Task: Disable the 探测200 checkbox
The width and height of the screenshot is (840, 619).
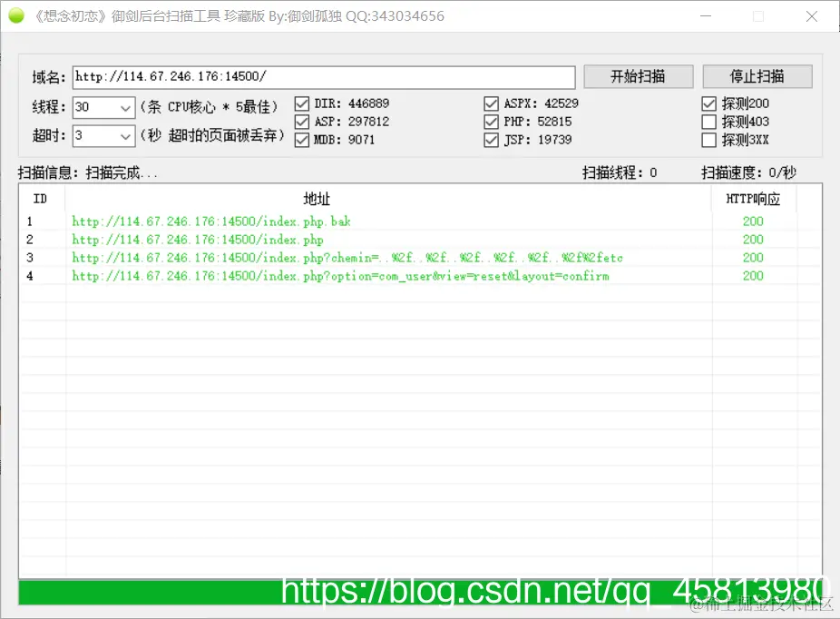Action: [708, 103]
